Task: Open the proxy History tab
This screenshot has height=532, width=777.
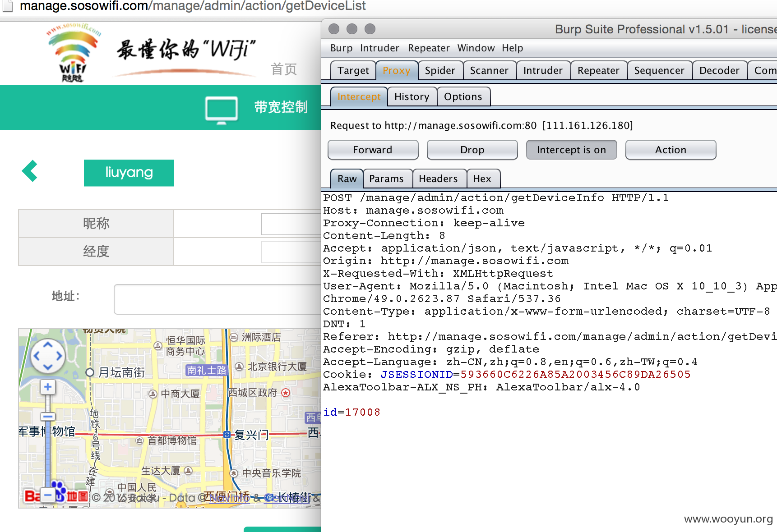Action: [412, 96]
